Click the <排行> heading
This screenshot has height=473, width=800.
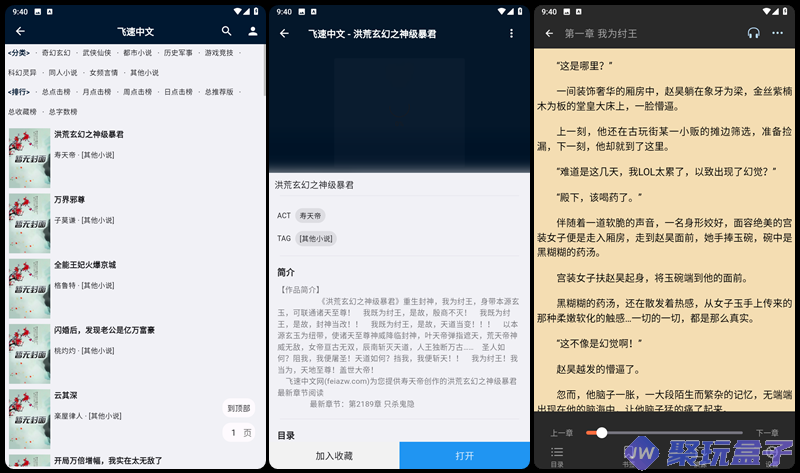tap(19, 92)
